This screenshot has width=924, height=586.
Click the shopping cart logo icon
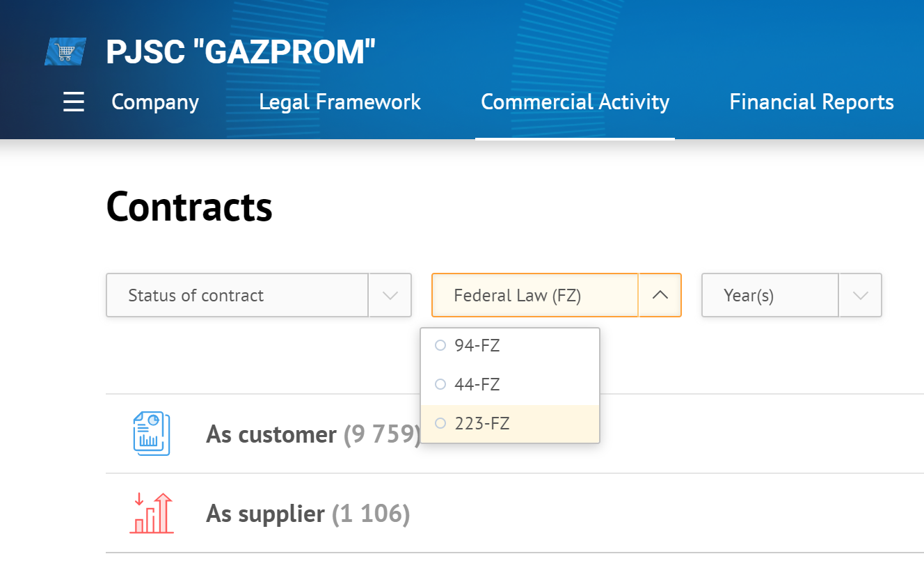(65, 52)
